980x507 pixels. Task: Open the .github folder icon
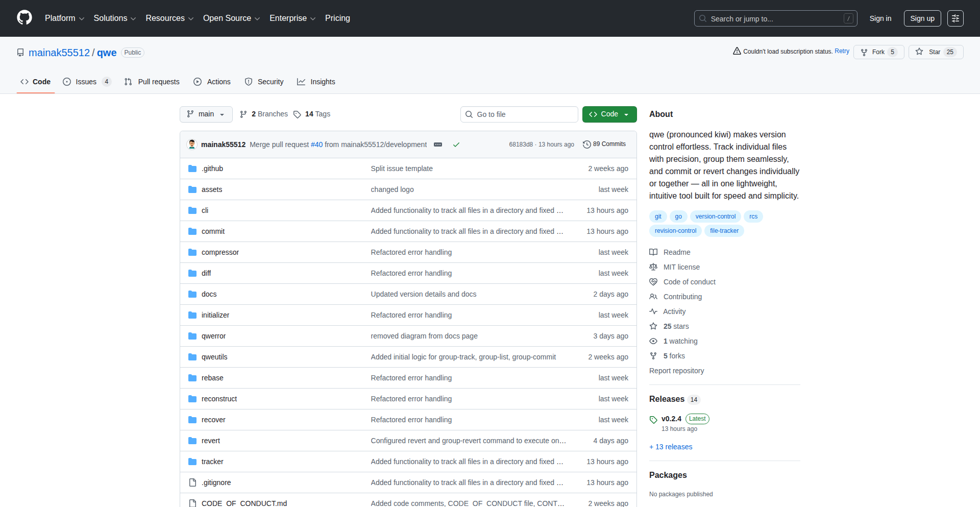point(192,168)
